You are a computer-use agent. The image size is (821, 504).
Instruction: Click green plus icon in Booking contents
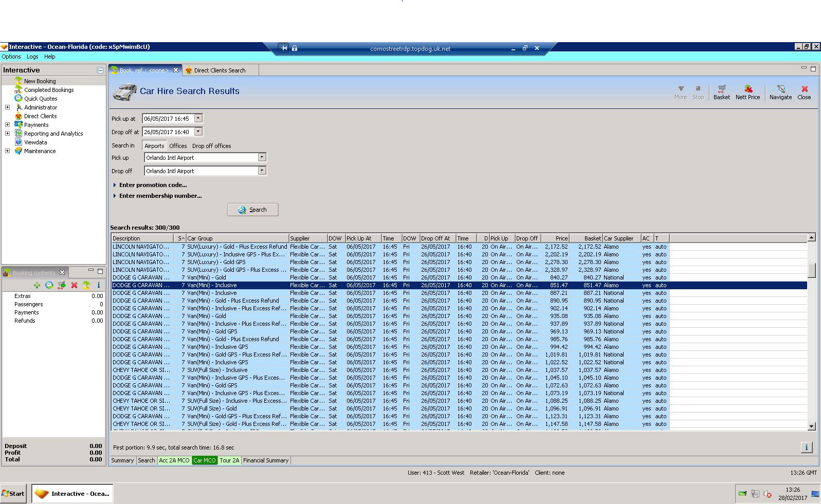[37, 285]
